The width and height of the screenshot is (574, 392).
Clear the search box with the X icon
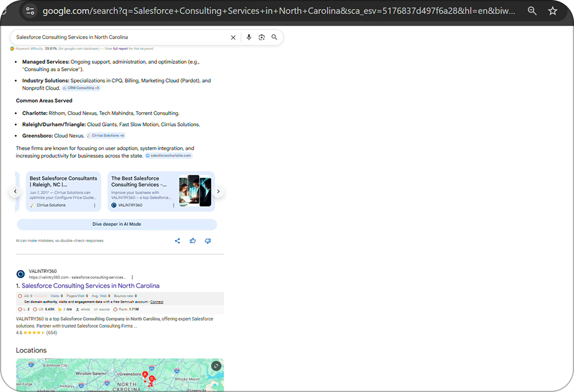(x=233, y=37)
